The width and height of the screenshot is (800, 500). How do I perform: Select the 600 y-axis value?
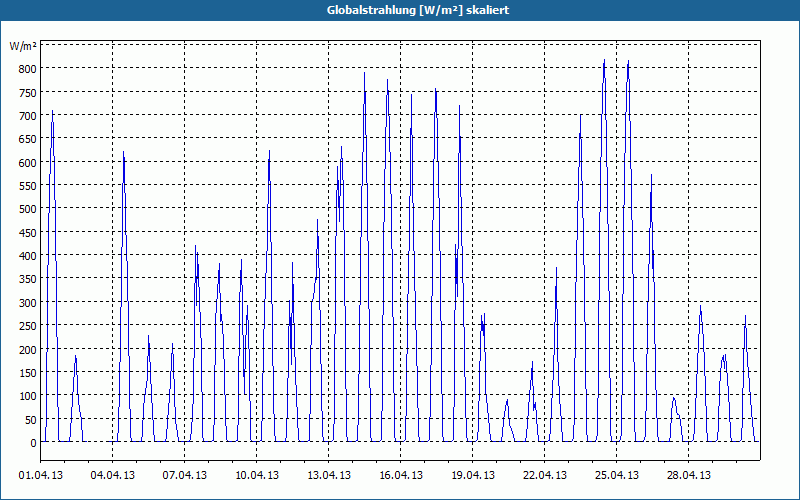tap(27, 163)
